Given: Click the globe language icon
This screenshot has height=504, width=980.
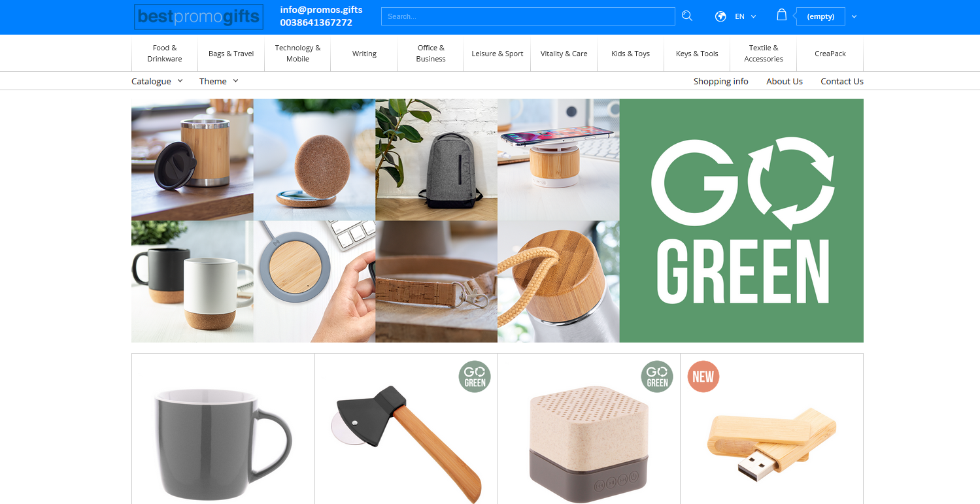Looking at the screenshot, I should 720,16.
